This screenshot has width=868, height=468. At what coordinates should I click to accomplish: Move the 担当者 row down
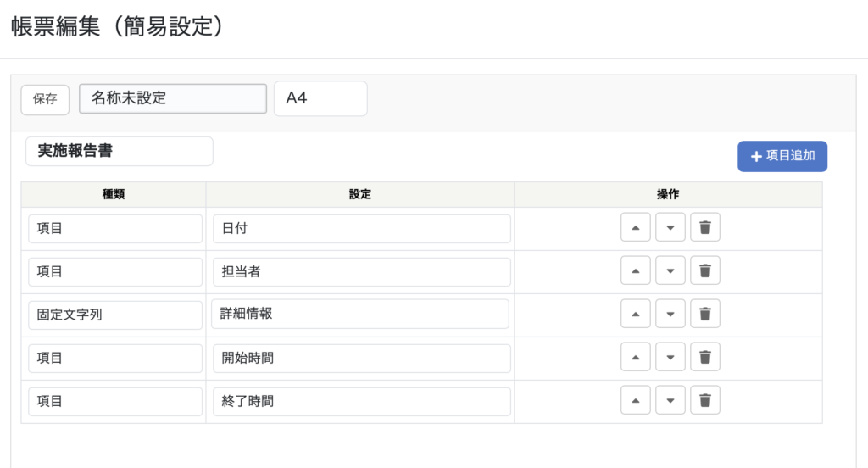point(670,271)
